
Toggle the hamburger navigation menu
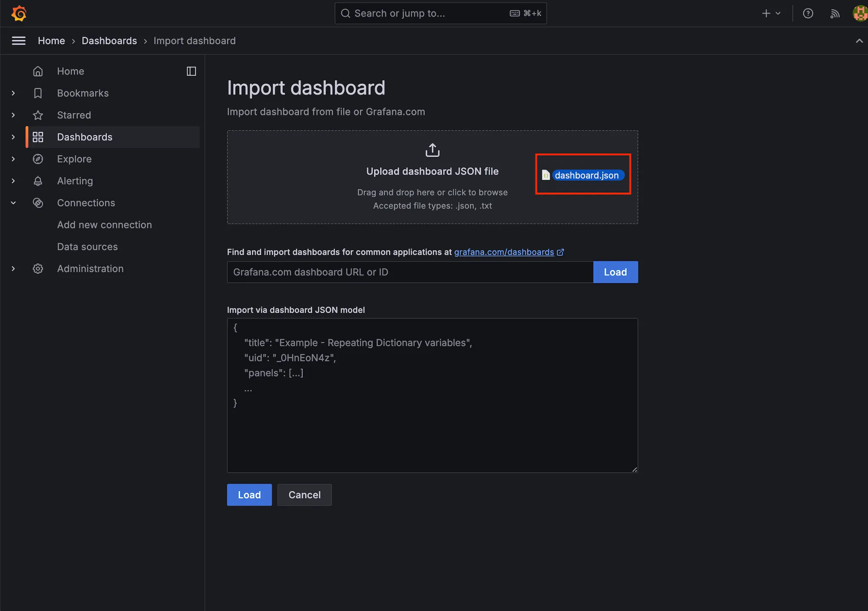tap(19, 41)
